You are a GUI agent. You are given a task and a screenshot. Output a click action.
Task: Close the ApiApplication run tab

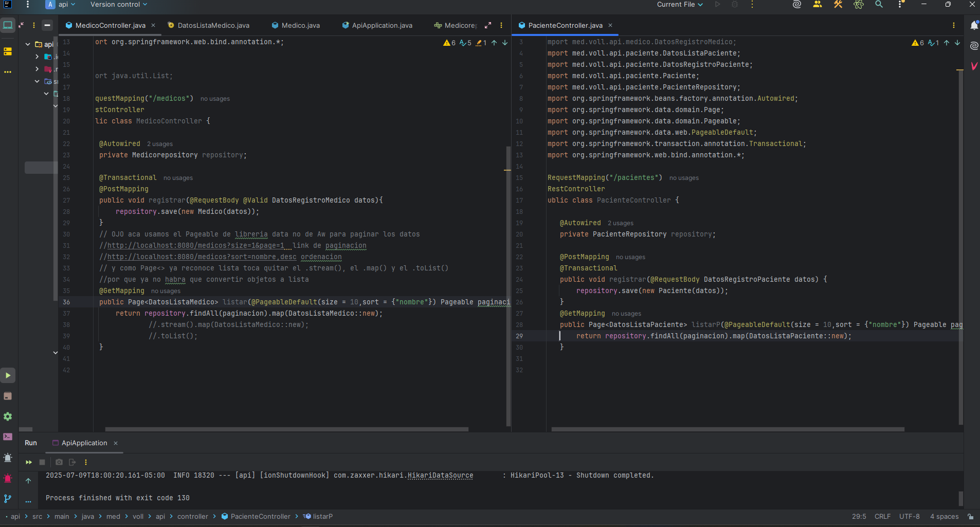(116, 443)
